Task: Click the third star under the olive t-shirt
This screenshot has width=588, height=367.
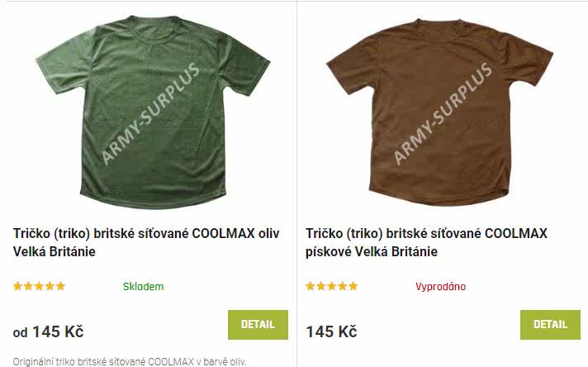Action: [39, 286]
